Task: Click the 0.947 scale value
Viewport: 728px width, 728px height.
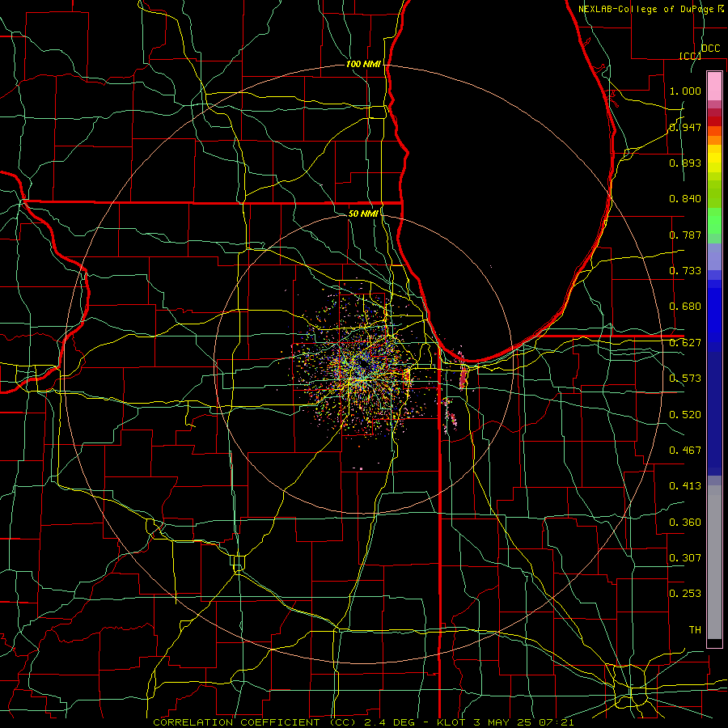Action: (685, 127)
